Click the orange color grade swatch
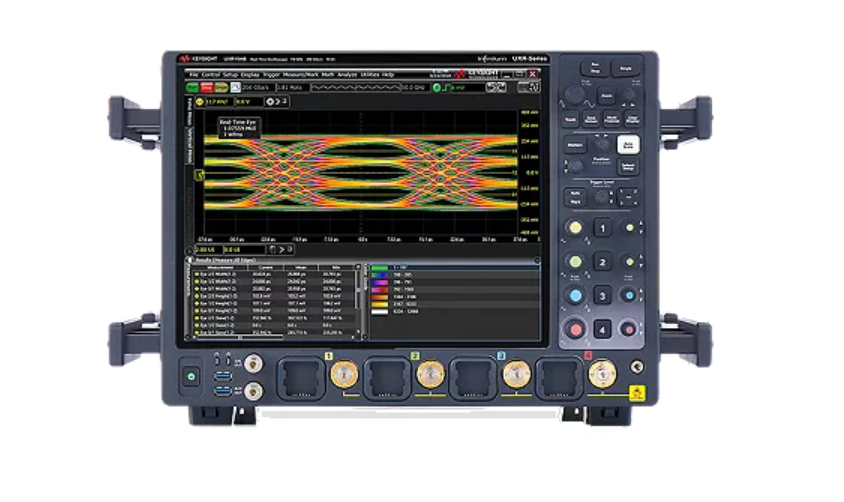Viewport: 844px width, 502px height. (379, 296)
